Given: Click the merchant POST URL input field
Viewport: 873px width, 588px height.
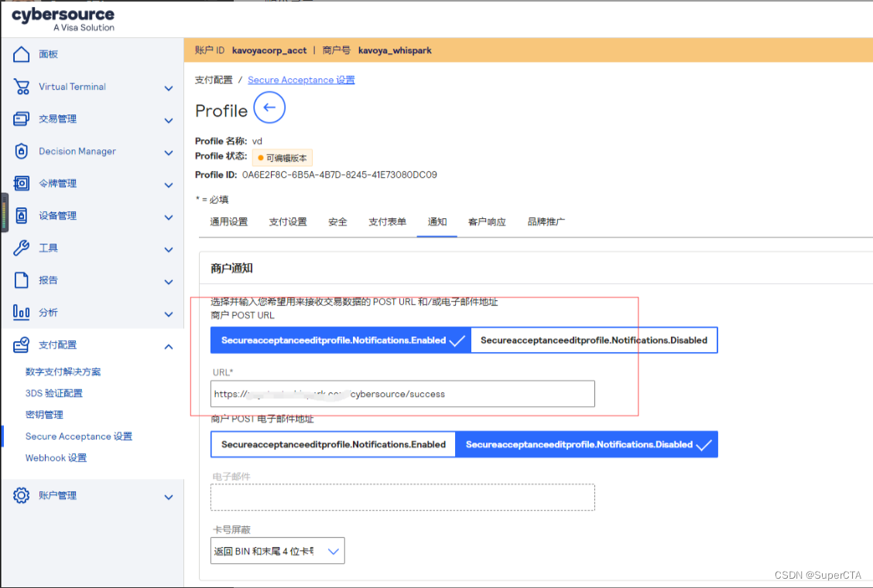Looking at the screenshot, I should coord(402,394).
